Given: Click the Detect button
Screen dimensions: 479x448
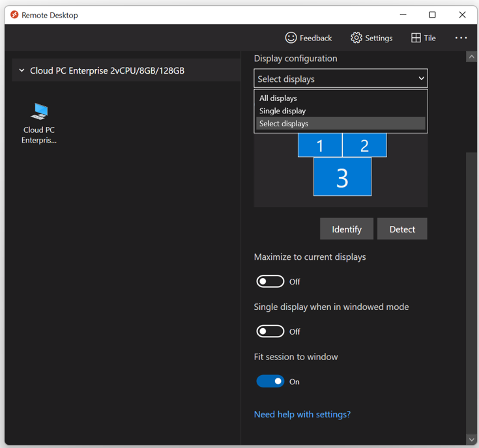Looking at the screenshot, I should pyautogui.click(x=402, y=229).
